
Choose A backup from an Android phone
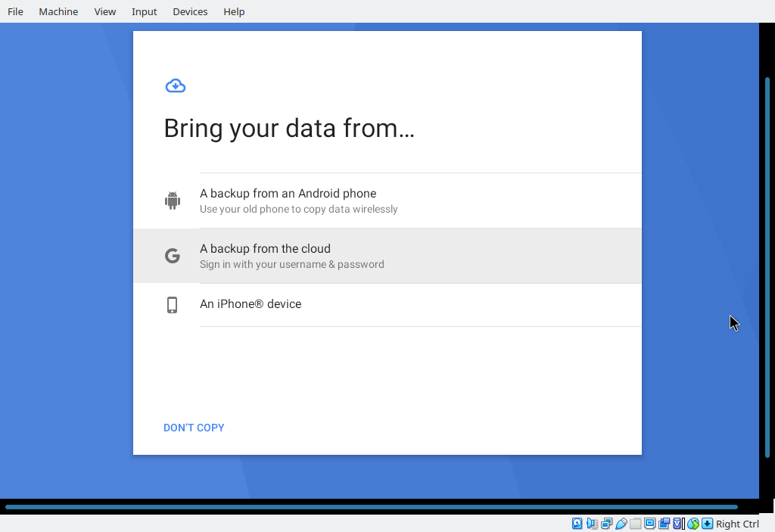[x=387, y=201]
